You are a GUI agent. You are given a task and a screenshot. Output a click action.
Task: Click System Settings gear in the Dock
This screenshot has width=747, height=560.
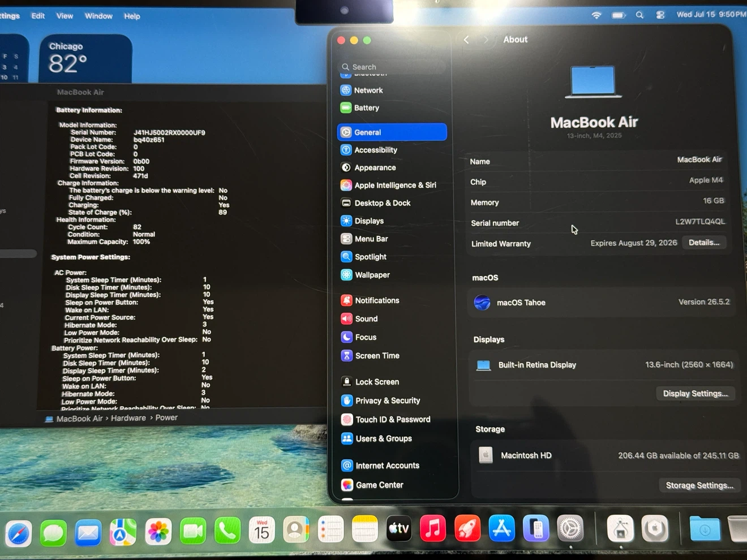570,528
